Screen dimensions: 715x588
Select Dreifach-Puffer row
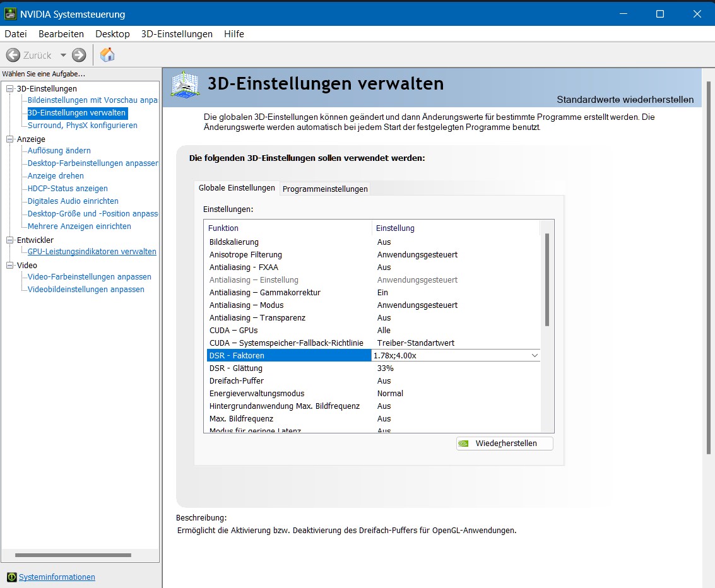point(373,381)
